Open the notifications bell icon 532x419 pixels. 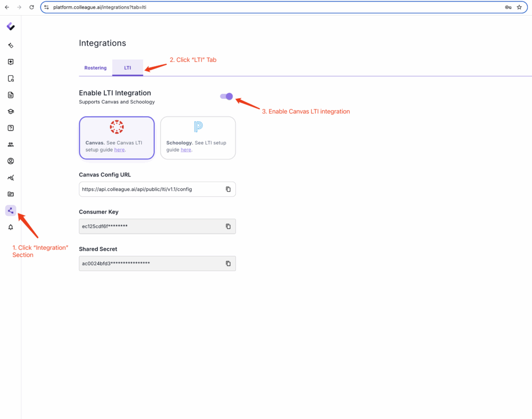pyautogui.click(x=10, y=227)
